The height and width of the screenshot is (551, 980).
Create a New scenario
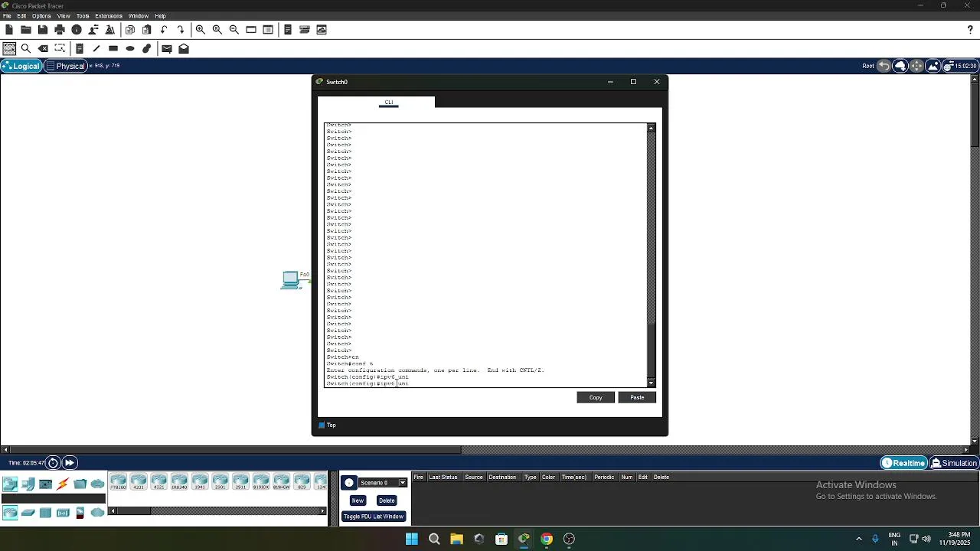pyautogui.click(x=358, y=500)
